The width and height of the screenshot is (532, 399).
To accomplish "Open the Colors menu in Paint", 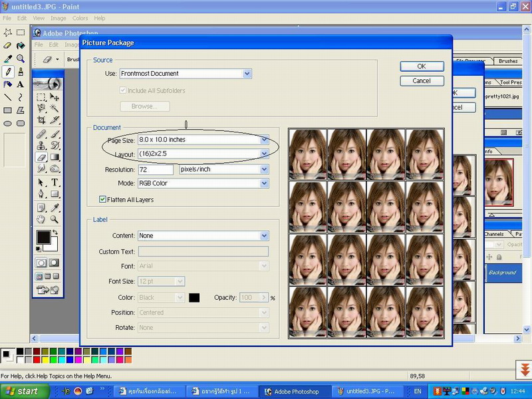I will 80,18.
